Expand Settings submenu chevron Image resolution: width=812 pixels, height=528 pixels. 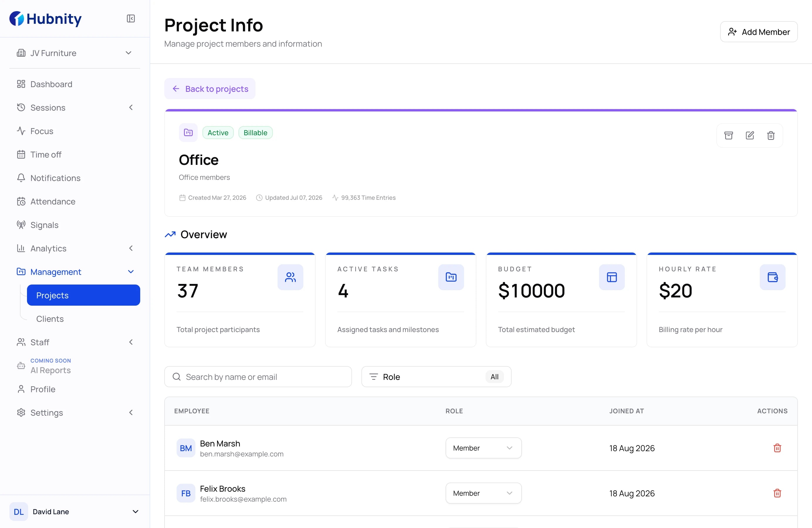131,412
